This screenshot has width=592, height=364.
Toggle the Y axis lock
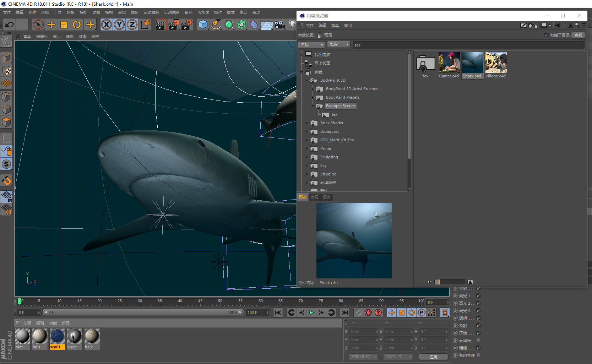(119, 25)
